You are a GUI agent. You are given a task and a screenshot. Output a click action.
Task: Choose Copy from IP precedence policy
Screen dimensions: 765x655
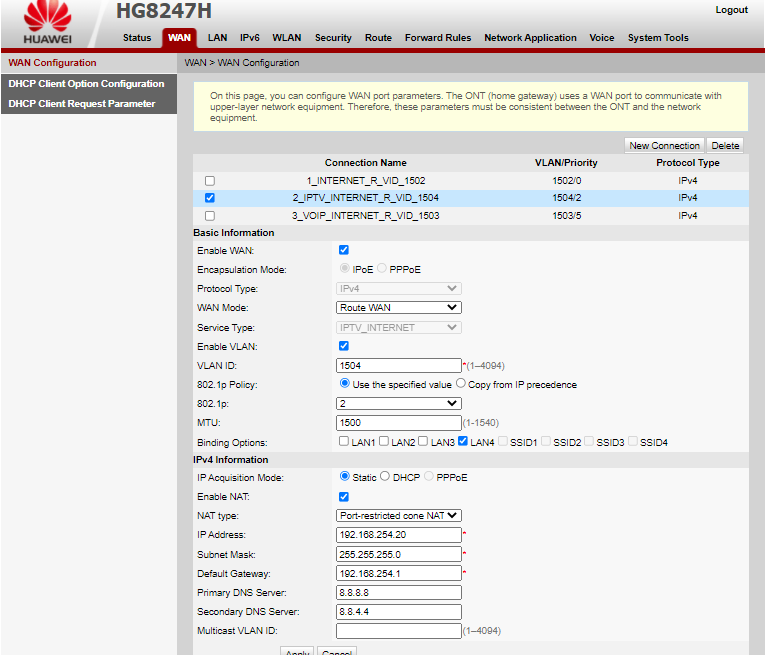point(461,384)
